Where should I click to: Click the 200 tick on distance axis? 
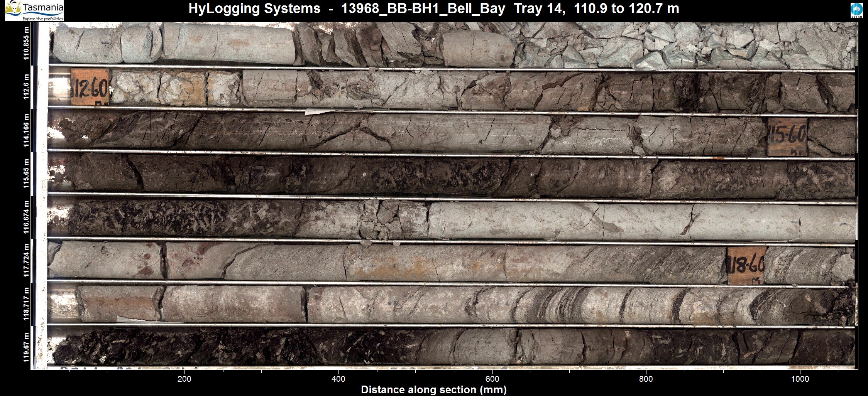coord(184,379)
